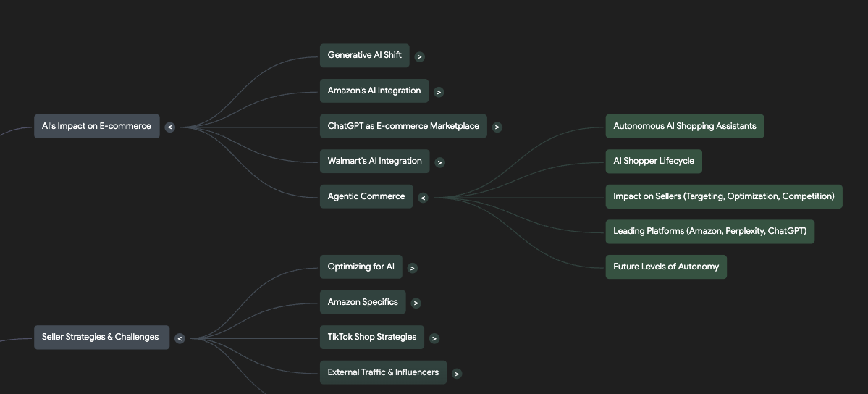This screenshot has width=868, height=394.
Task: Select the Agentic Commerce node
Action: pyautogui.click(x=366, y=197)
